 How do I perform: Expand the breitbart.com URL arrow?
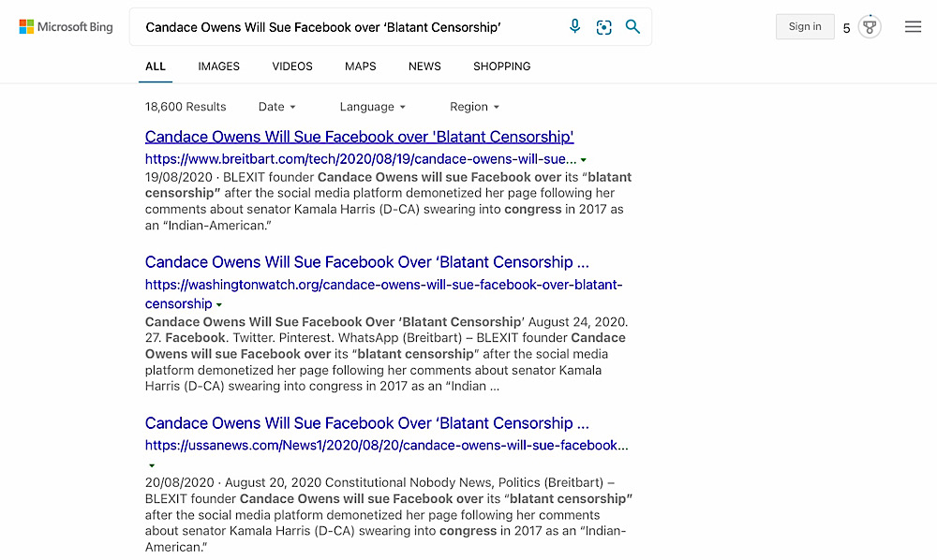point(583,160)
